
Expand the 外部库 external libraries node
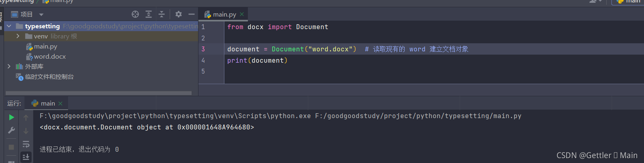[x=9, y=66]
